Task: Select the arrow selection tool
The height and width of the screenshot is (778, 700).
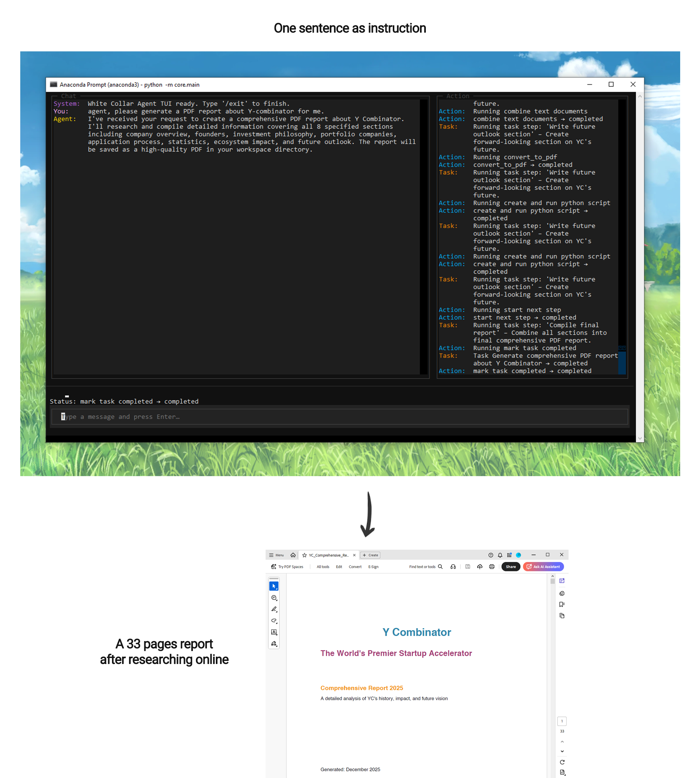Action: point(274,586)
